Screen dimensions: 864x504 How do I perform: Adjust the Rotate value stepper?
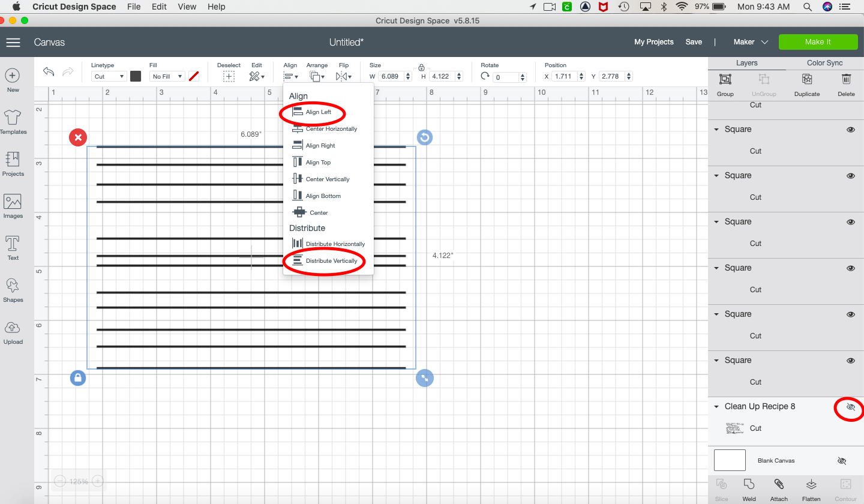[523, 77]
